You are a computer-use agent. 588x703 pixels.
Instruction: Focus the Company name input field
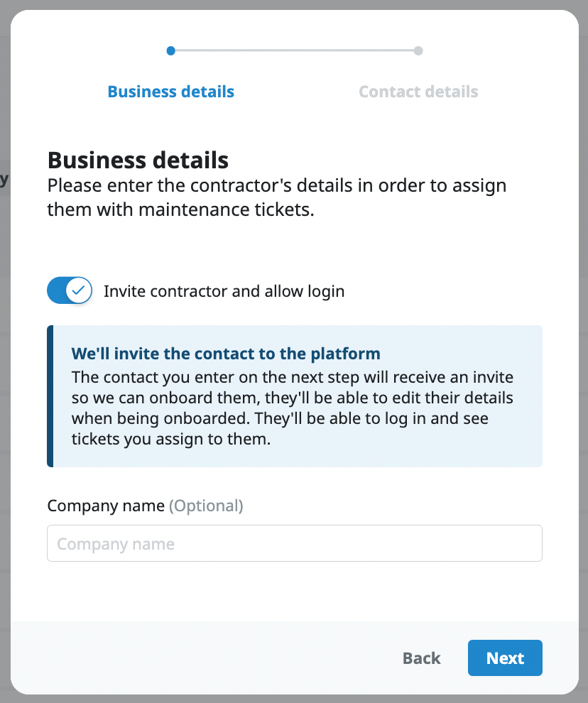[294, 544]
